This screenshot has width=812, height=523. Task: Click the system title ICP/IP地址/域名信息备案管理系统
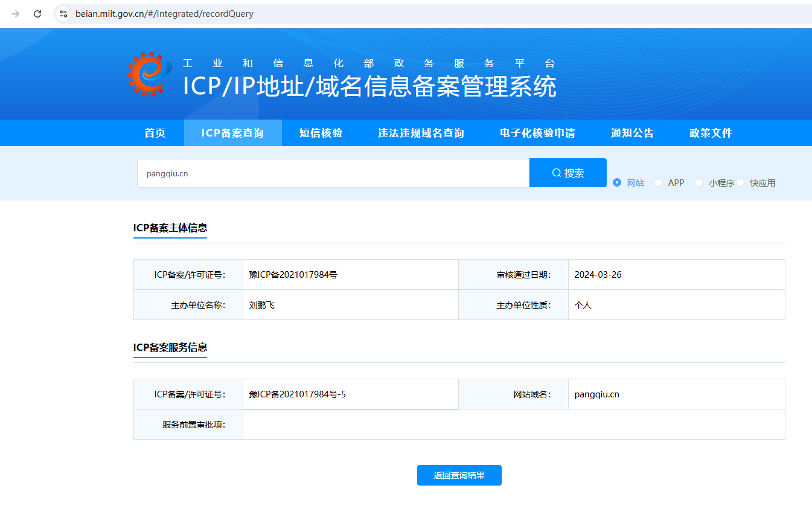click(369, 86)
